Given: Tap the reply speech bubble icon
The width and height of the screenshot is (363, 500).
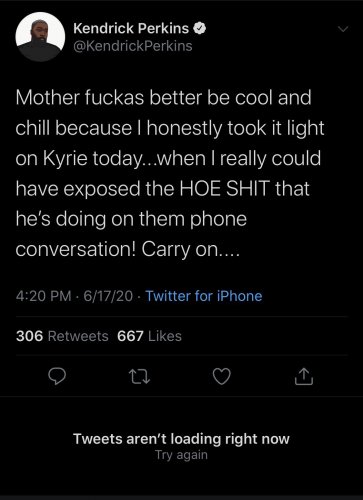Looking at the screenshot, I should click(57, 376).
